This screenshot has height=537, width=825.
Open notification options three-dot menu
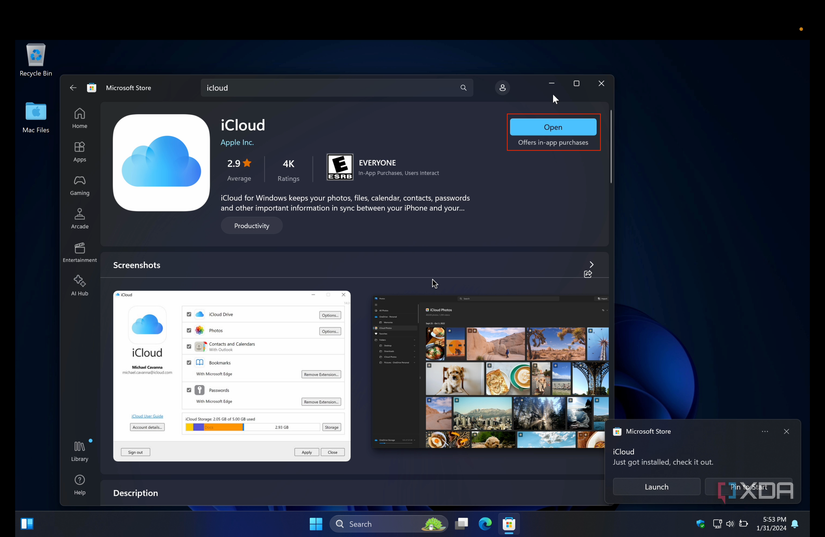point(765,431)
